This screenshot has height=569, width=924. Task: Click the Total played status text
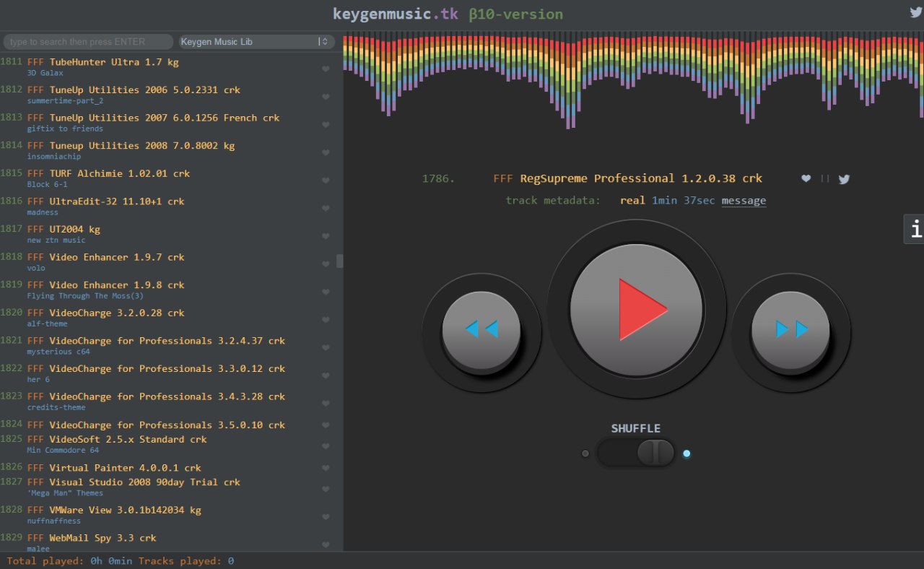(70, 561)
